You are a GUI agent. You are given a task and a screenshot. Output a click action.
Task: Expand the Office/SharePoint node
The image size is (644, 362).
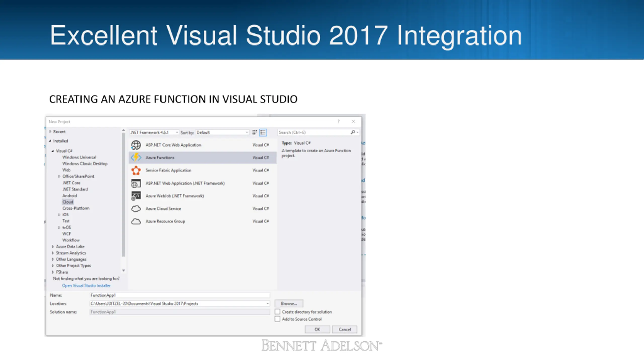coord(59,176)
